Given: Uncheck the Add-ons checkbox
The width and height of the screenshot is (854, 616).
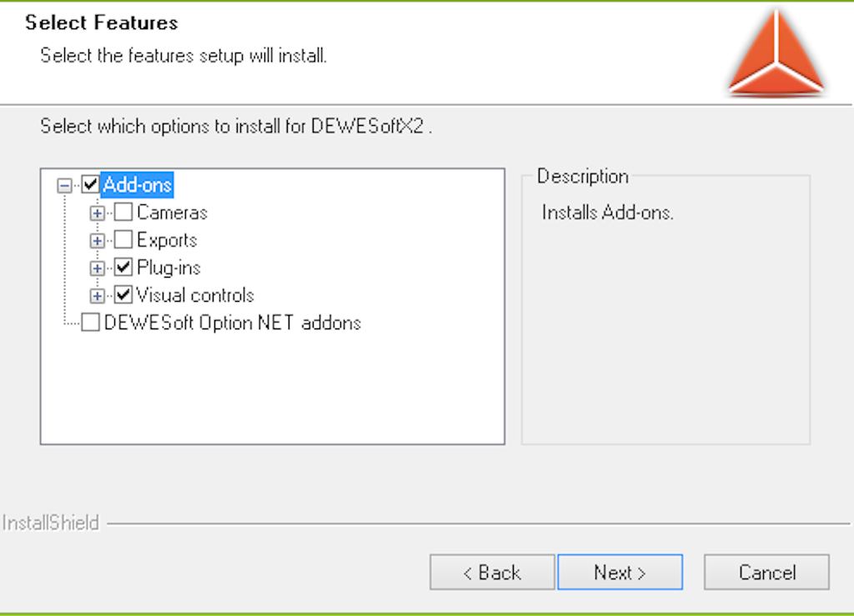Looking at the screenshot, I should (x=90, y=184).
